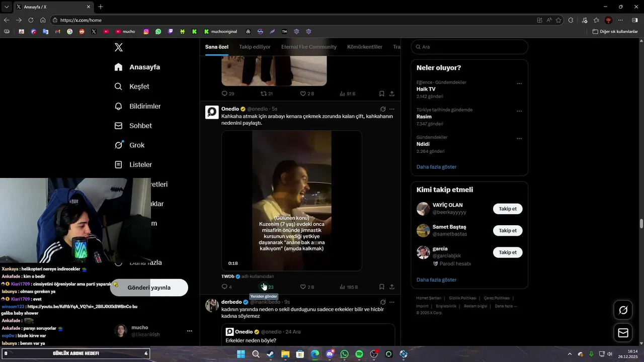Open the Reddit bookmark in bookmarks bar
Viewport: 644px width, 362px height.
coord(82,31)
